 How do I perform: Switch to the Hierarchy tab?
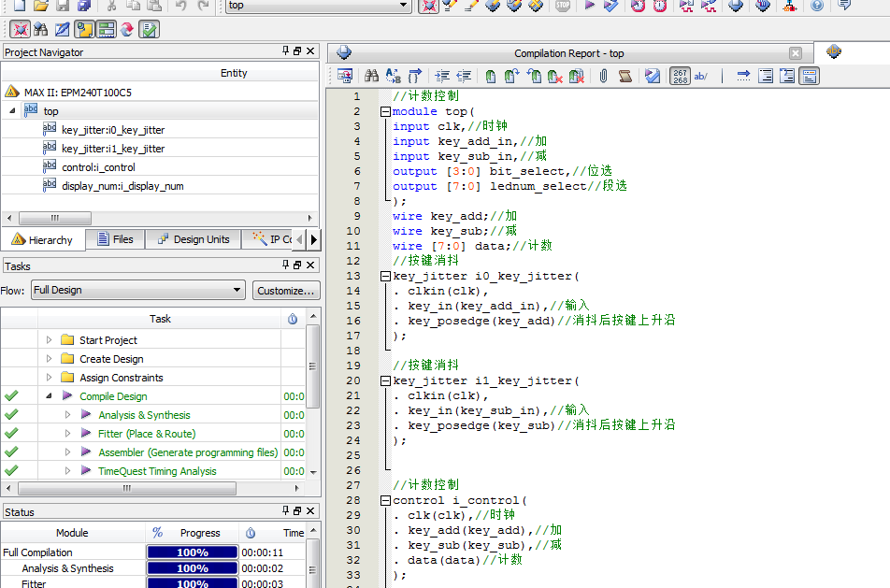click(x=43, y=239)
